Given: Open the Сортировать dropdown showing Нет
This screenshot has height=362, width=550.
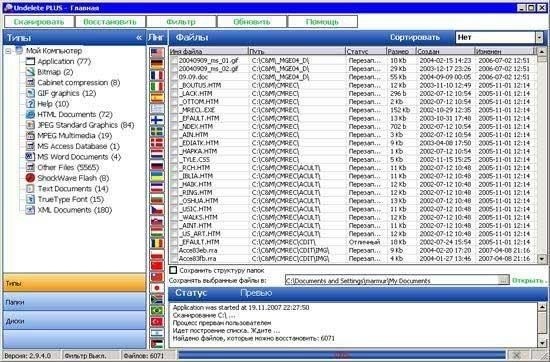Looking at the screenshot, I should tap(499, 37).
